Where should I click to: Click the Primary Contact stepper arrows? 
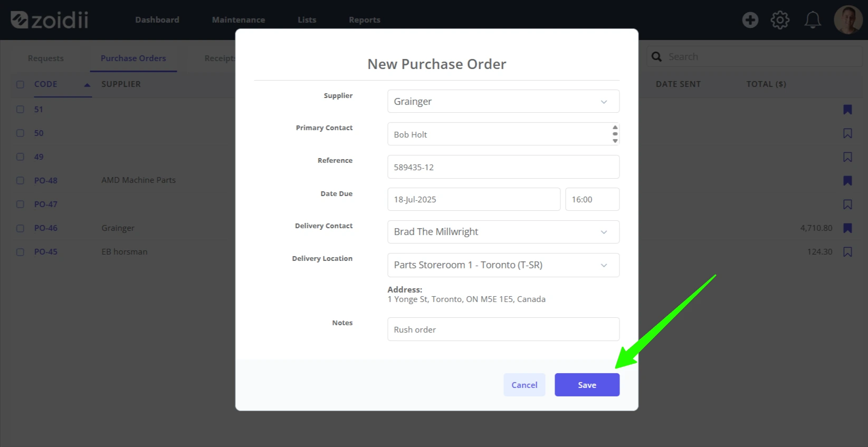(x=615, y=134)
